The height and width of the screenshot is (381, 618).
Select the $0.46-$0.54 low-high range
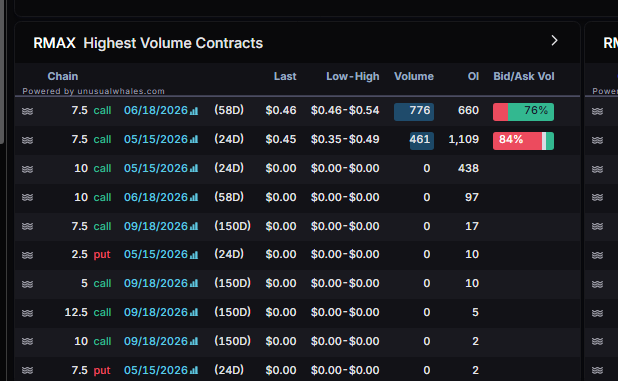345,110
